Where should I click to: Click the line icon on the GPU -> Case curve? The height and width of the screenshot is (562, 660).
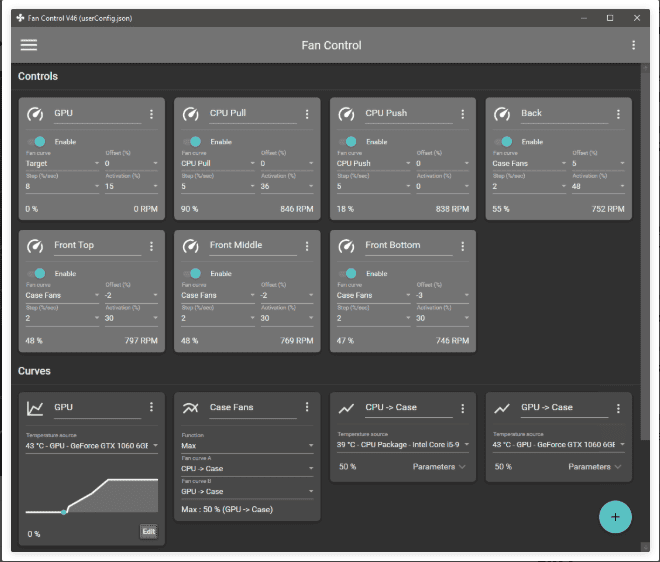tap(502, 408)
